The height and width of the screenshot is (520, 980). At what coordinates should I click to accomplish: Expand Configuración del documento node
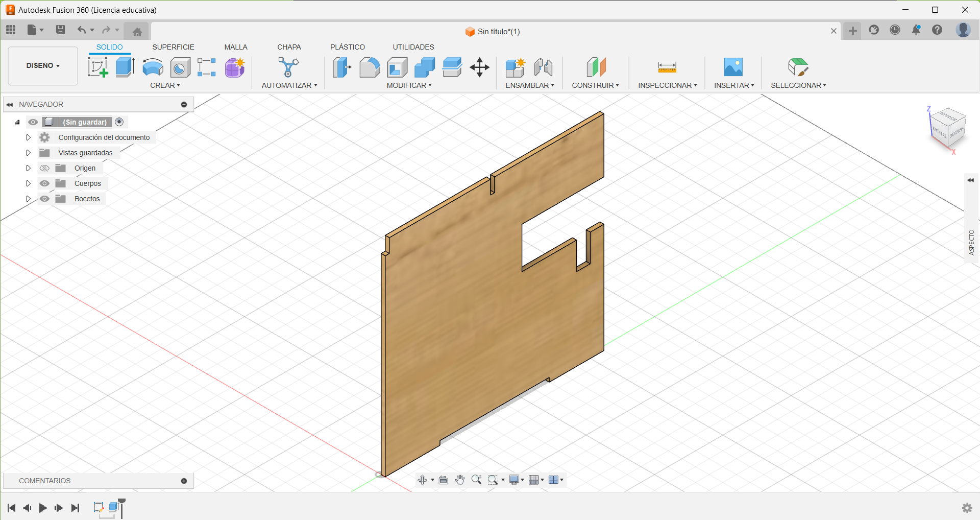point(29,137)
